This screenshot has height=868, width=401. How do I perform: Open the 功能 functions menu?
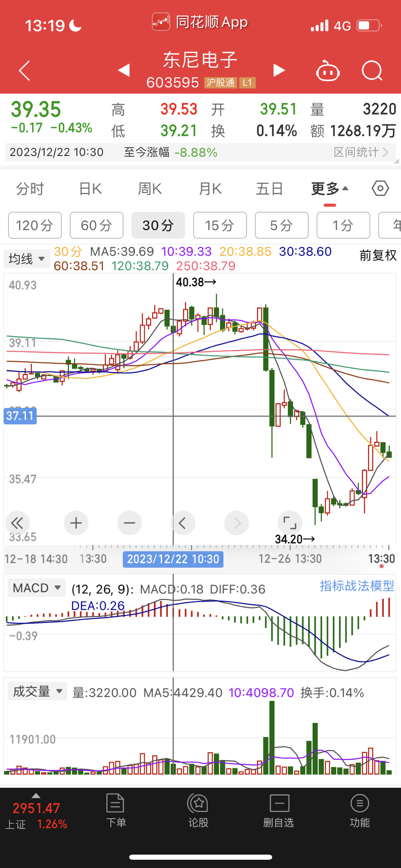tap(360, 811)
